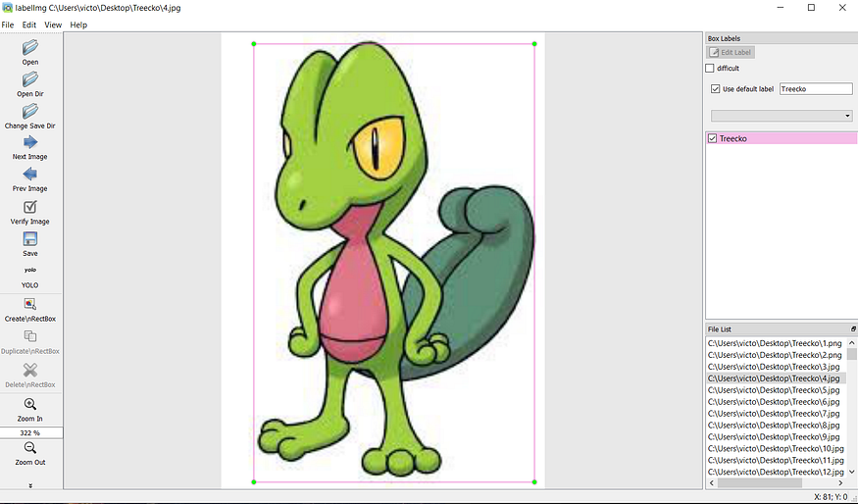858x504 pixels.
Task: Go to Next Image arrow
Action: tap(30, 142)
